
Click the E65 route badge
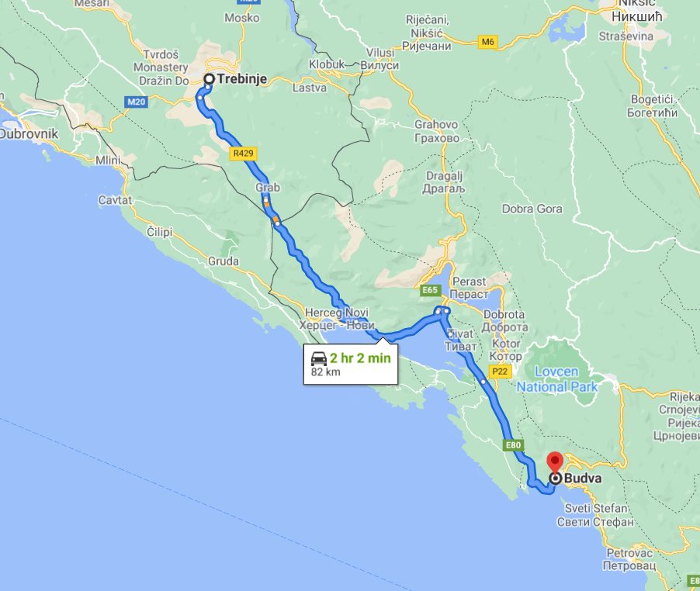[x=431, y=290]
